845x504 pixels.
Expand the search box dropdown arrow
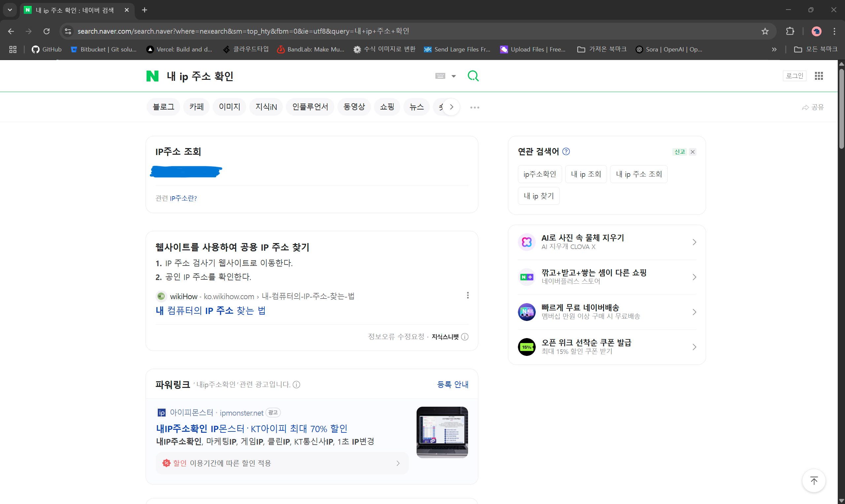pos(454,76)
